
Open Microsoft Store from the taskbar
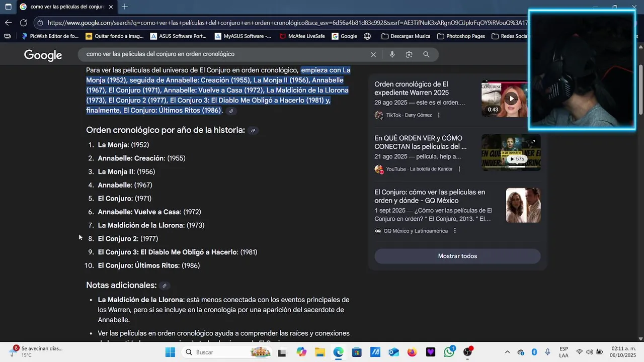(x=357, y=352)
